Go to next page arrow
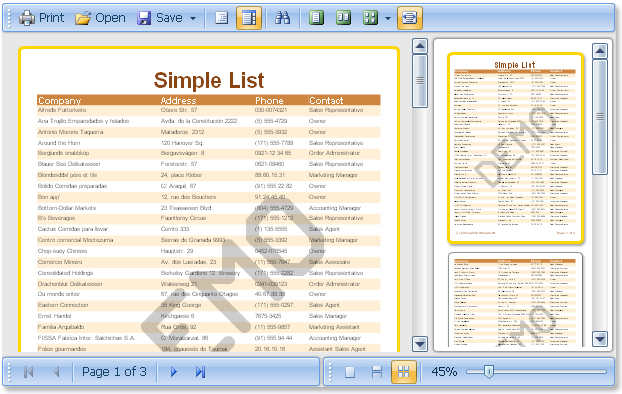 [x=173, y=372]
